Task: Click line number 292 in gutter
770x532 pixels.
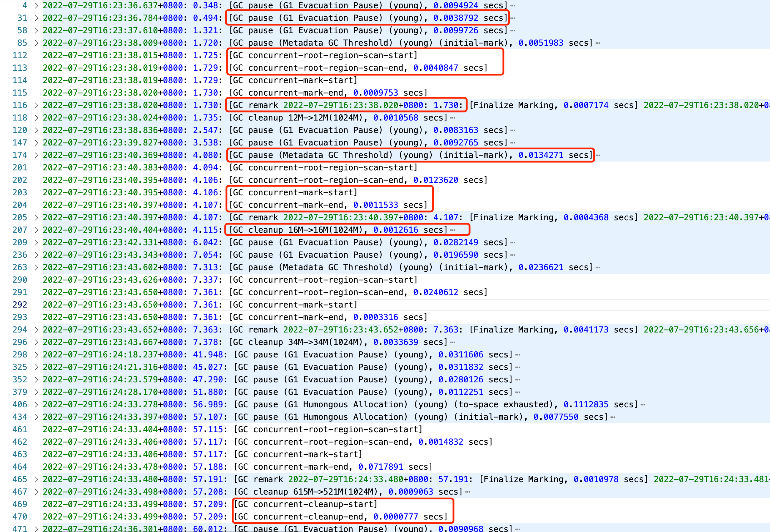Action: coord(20,305)
